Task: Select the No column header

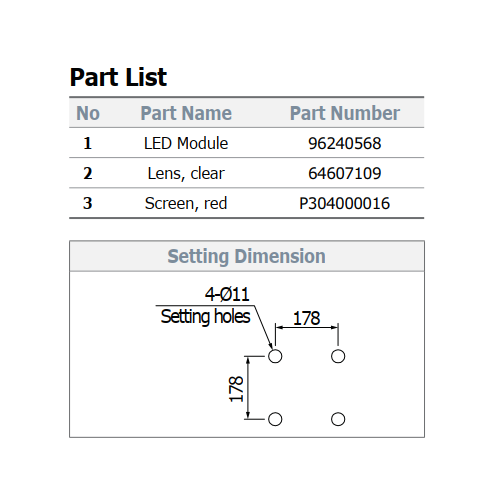Action: pos(88,113)
